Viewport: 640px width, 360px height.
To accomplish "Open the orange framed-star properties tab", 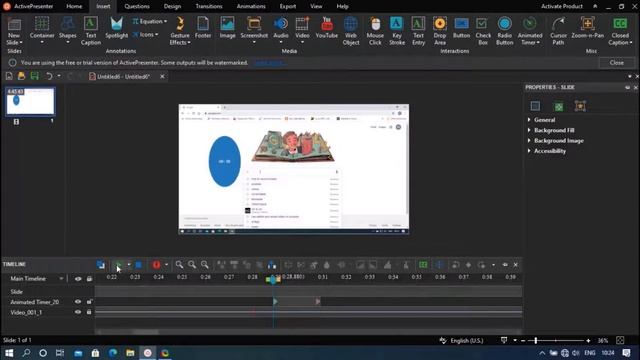I will point(580,106).
